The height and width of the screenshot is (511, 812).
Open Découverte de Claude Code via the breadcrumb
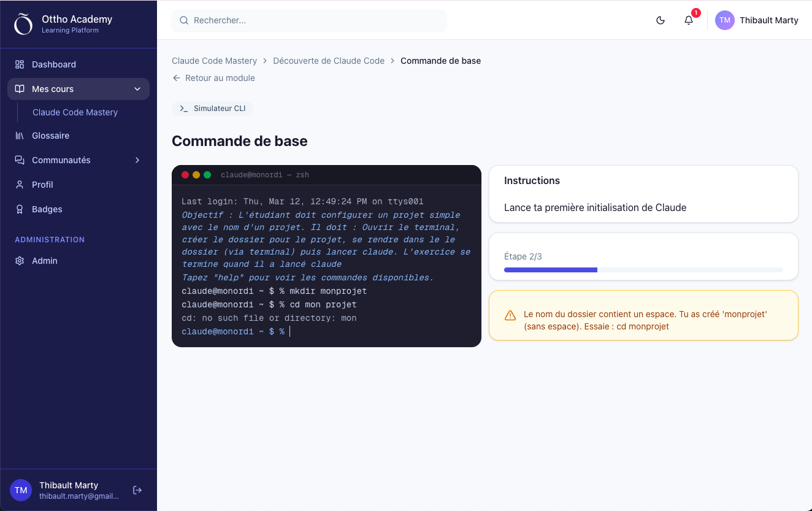tap(329, 61)
